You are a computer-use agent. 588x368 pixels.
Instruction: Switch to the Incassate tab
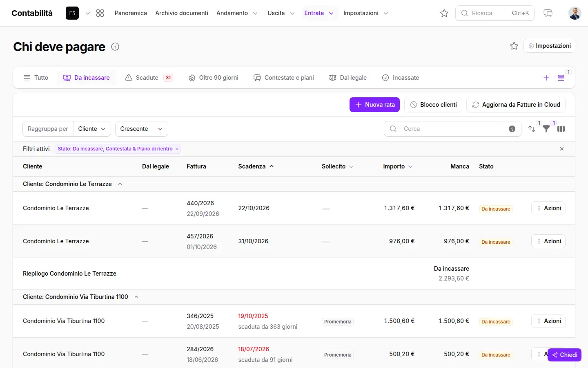(x=401, y=78)
